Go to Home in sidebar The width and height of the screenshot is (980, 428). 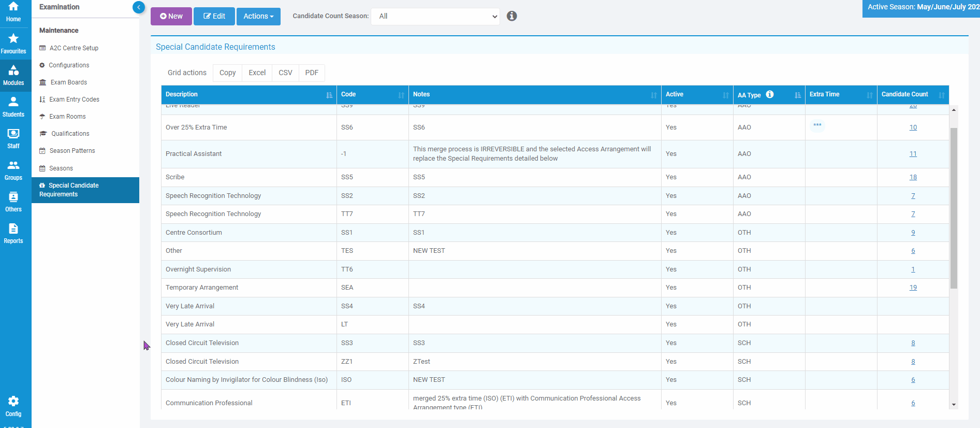tap(13, 11)
